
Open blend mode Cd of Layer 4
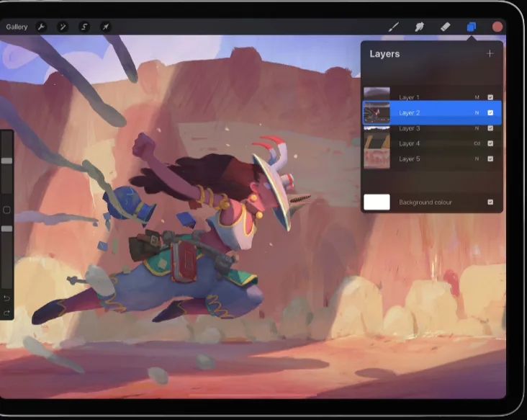477,143
